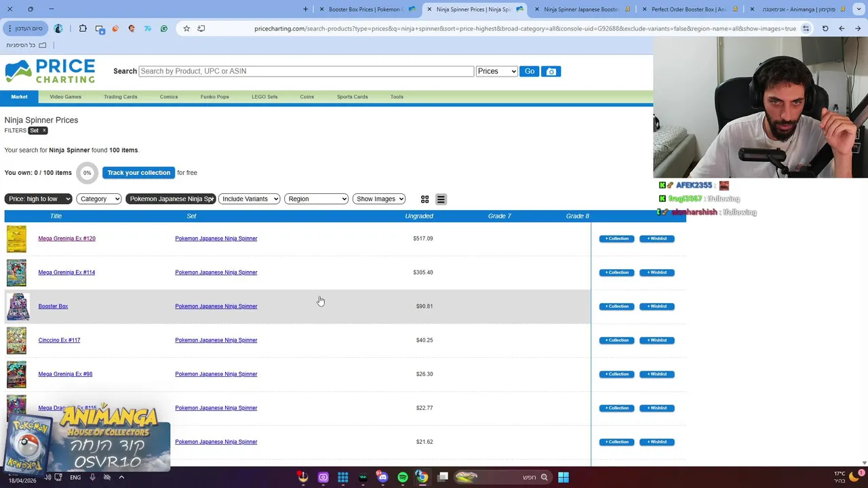This screenshot has height=488, width=868.
Task: Open the Prices search type dropdown
Action: (x=496, y=71)
